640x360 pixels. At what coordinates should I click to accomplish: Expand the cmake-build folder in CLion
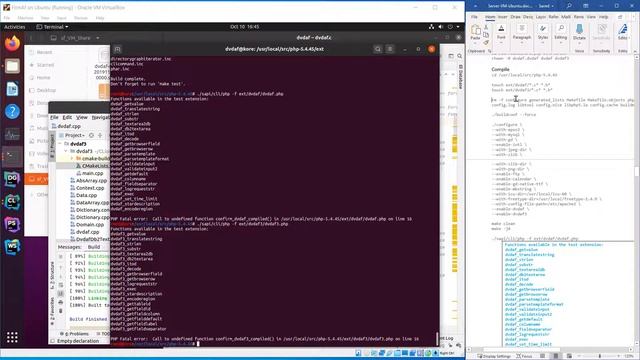[x=72, y=158]
